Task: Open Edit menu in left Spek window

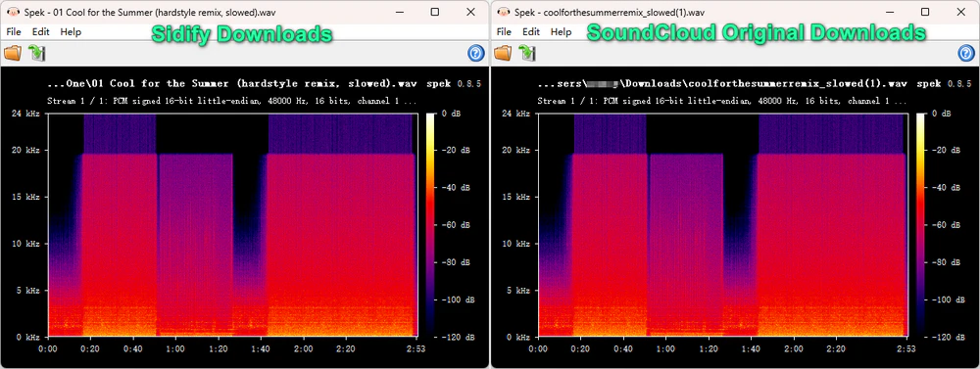Action: click(40, 32)
